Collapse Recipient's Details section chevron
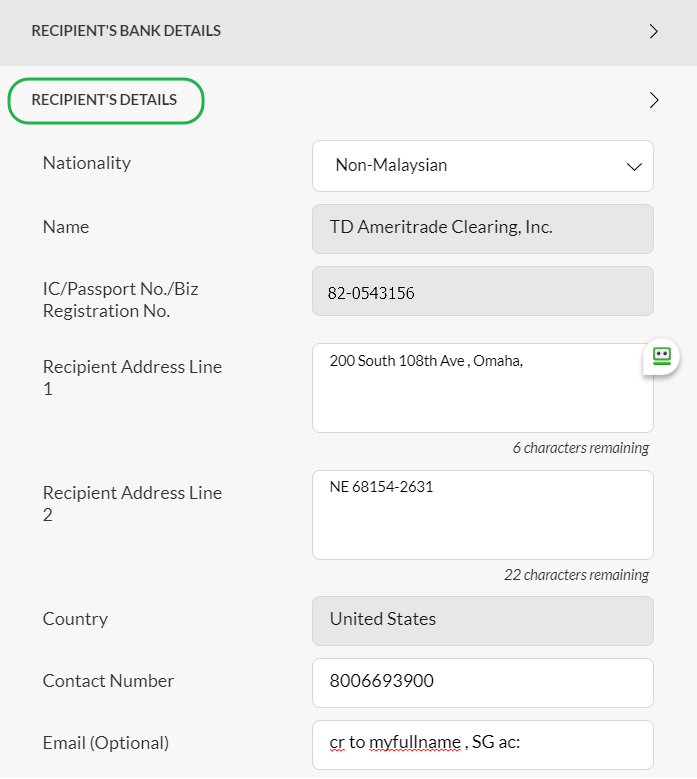This screenshot has width=697, height=779. tap(654, 100)
